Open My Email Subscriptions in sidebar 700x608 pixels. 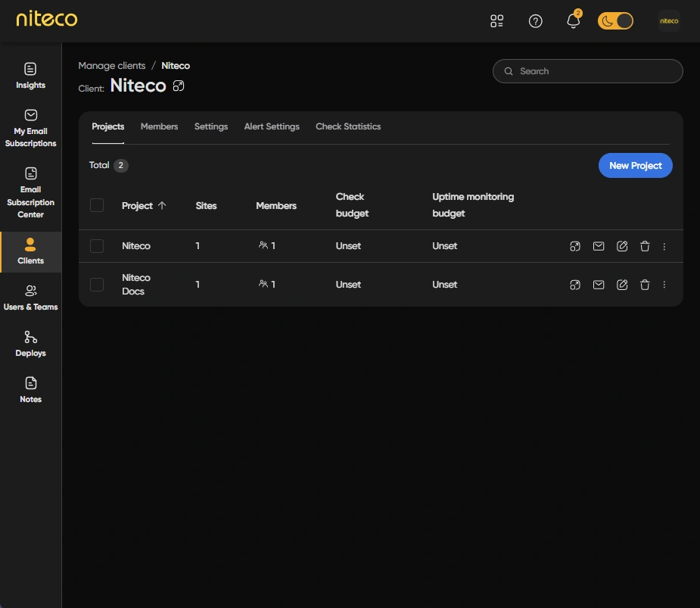coord(30,129)
